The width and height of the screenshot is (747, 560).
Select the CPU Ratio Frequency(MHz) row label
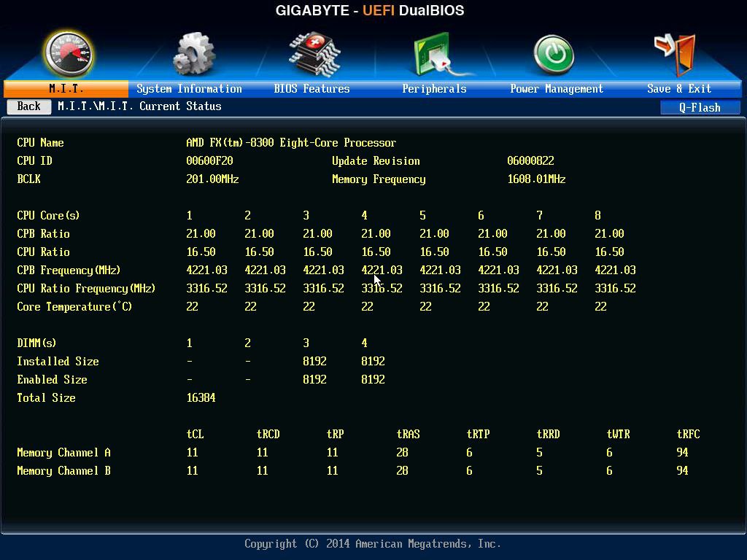point(86,289)
